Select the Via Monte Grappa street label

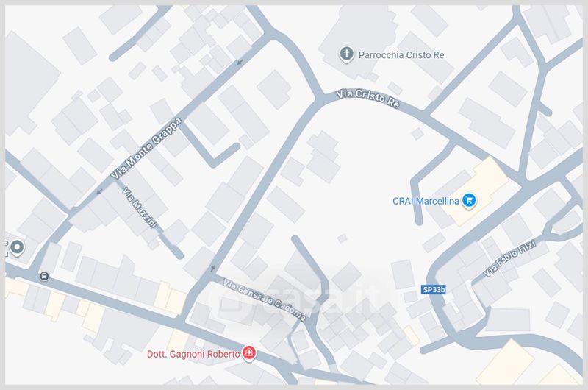[146, 148]
